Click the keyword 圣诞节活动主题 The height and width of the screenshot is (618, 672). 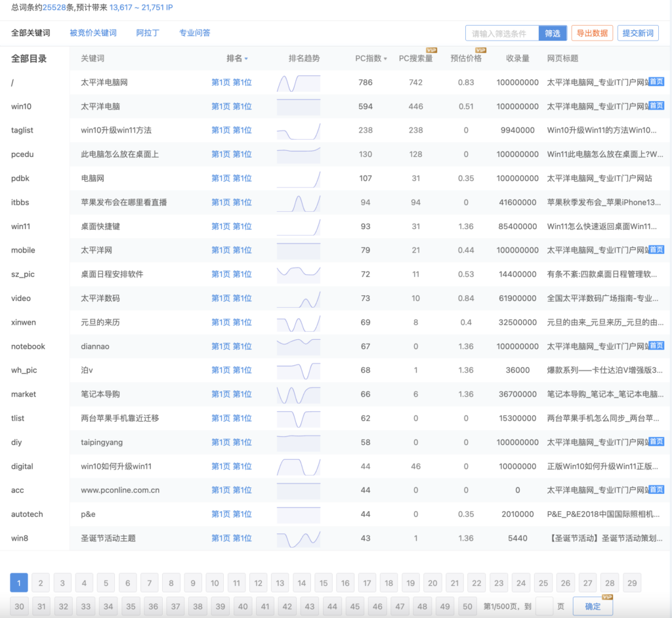[x=108, y=538]
